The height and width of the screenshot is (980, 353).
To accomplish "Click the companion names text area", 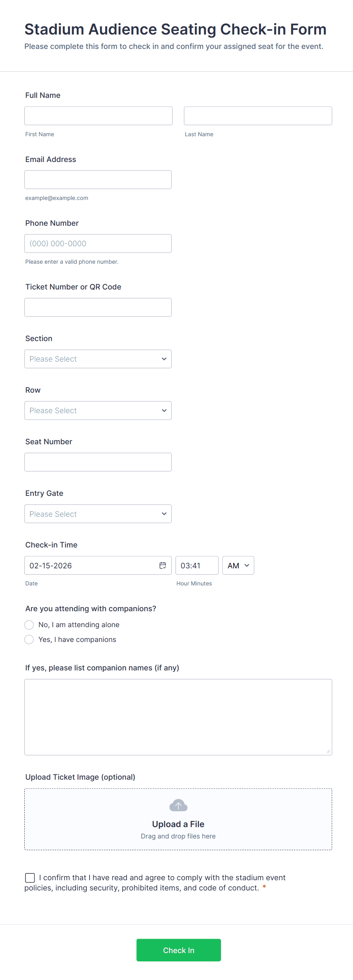I will tap(178, 717).
